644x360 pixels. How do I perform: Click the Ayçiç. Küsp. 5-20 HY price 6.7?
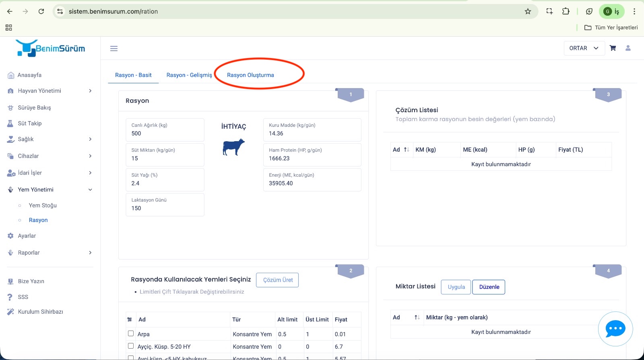point(339,347)
